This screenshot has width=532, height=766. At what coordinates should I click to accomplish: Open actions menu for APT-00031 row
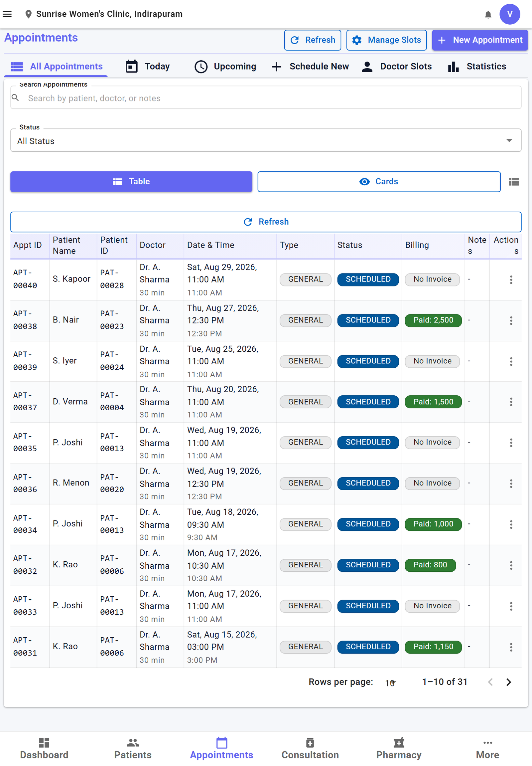tap(511, 647)
